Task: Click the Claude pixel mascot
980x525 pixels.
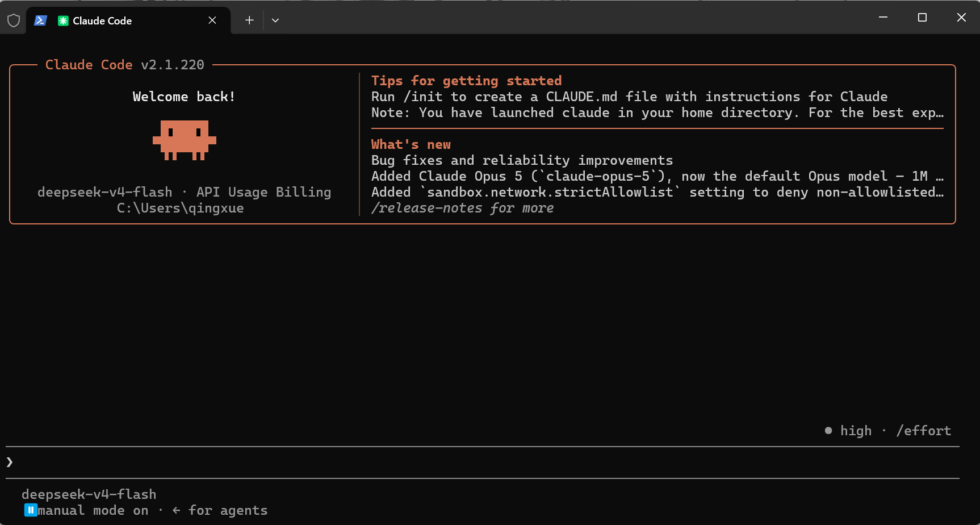Action: click(185, 140)
